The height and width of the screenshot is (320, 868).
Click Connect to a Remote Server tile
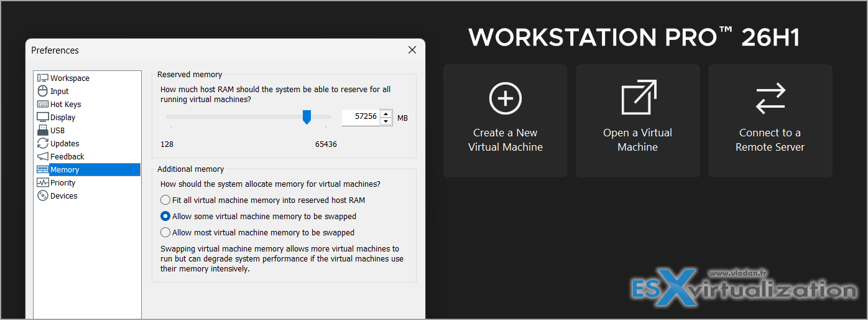770,121
